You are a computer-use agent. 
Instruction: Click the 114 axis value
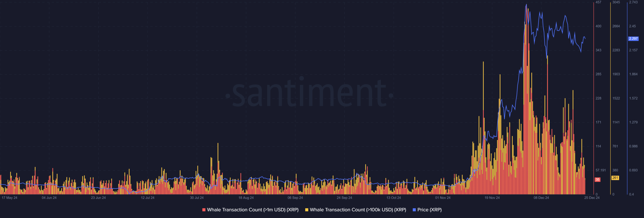pos(598,146)
